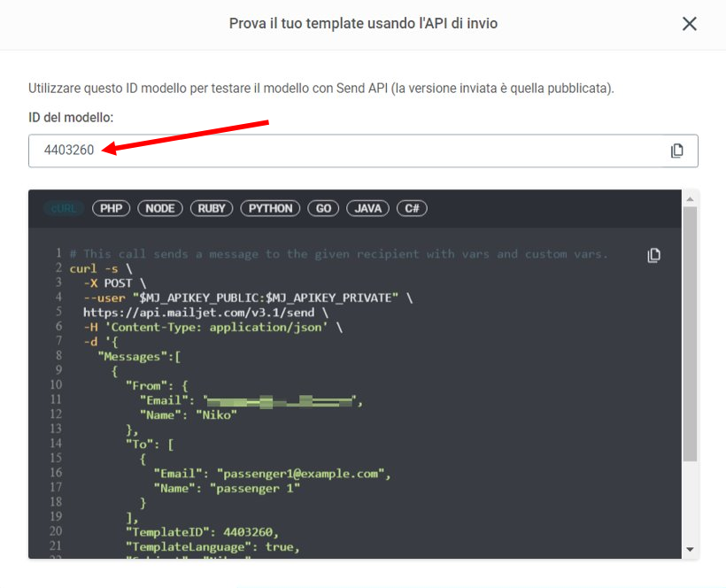Close the API test dialog
This screenshot has height=588, width=726.
point(690,24)
